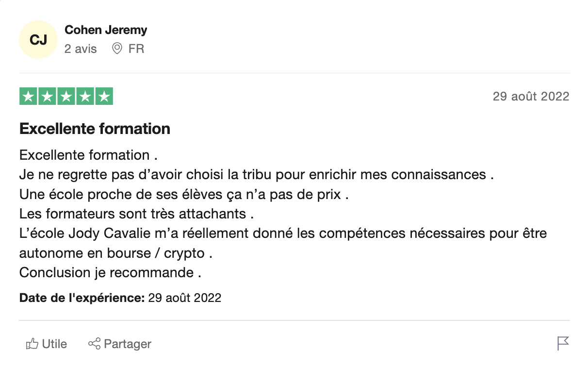This screenshot has width=588, height=367.
Task: Click the FR country label
Action: click(x=136, y=49)
